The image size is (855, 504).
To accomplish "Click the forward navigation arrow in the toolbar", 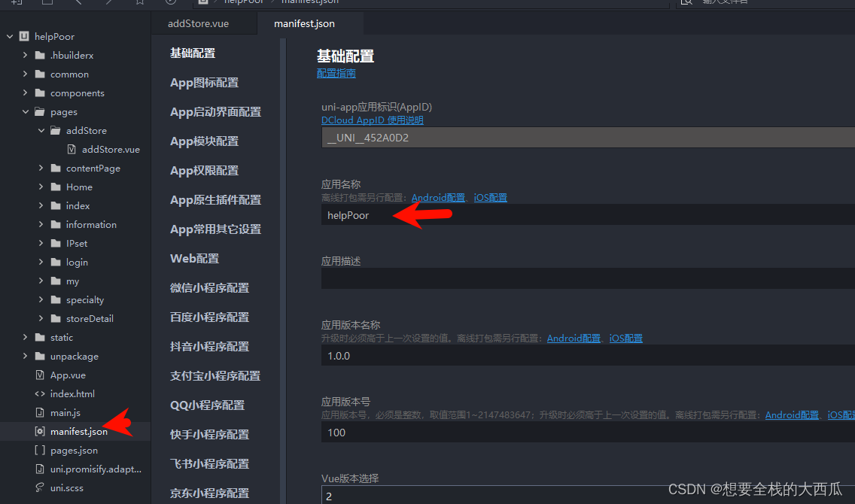I will click(x=109, y=3).
